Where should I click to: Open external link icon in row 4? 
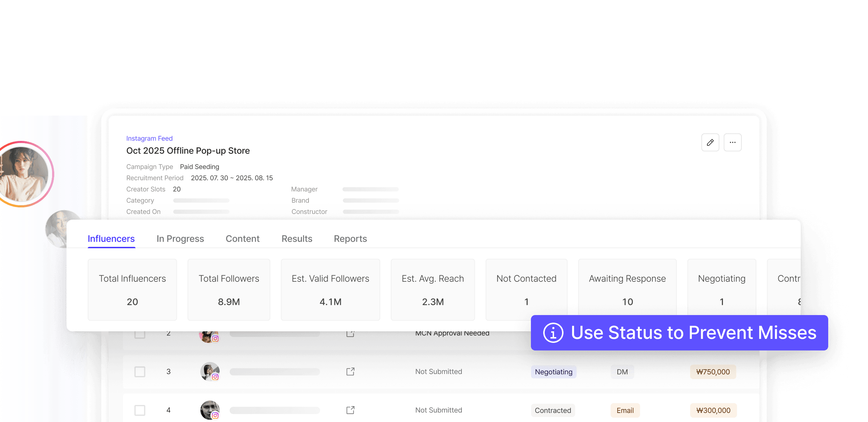pyautogui.click(x=350, y=410)
